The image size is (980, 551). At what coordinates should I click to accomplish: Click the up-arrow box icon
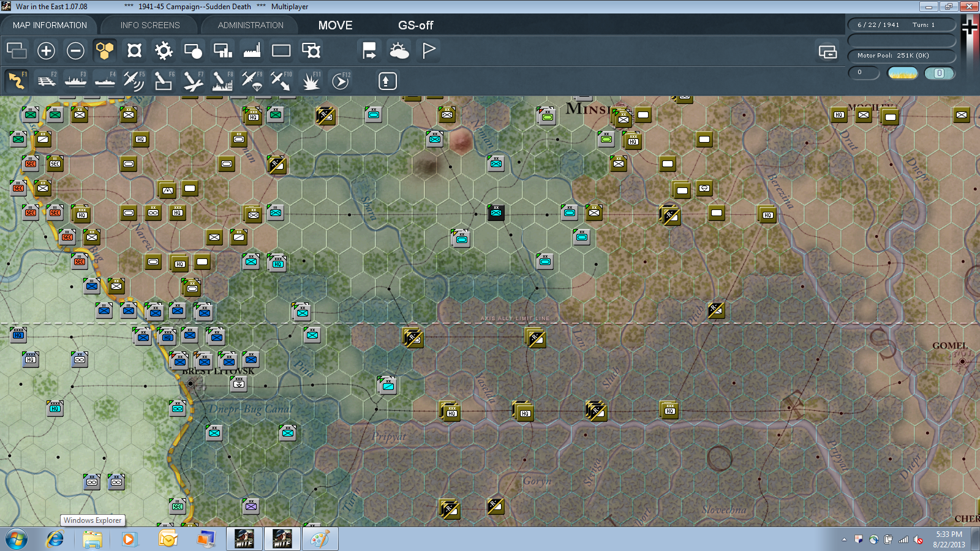click(x=387, y=81)
